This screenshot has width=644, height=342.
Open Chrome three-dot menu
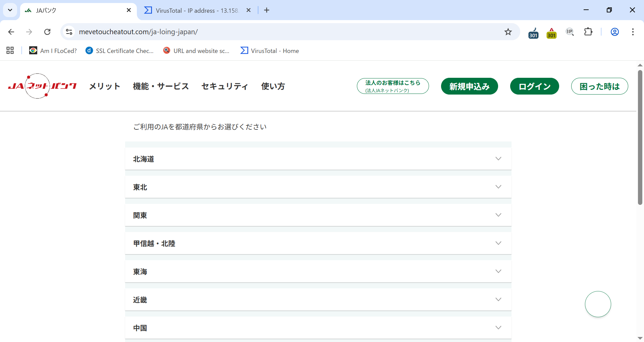coord(633,32)
